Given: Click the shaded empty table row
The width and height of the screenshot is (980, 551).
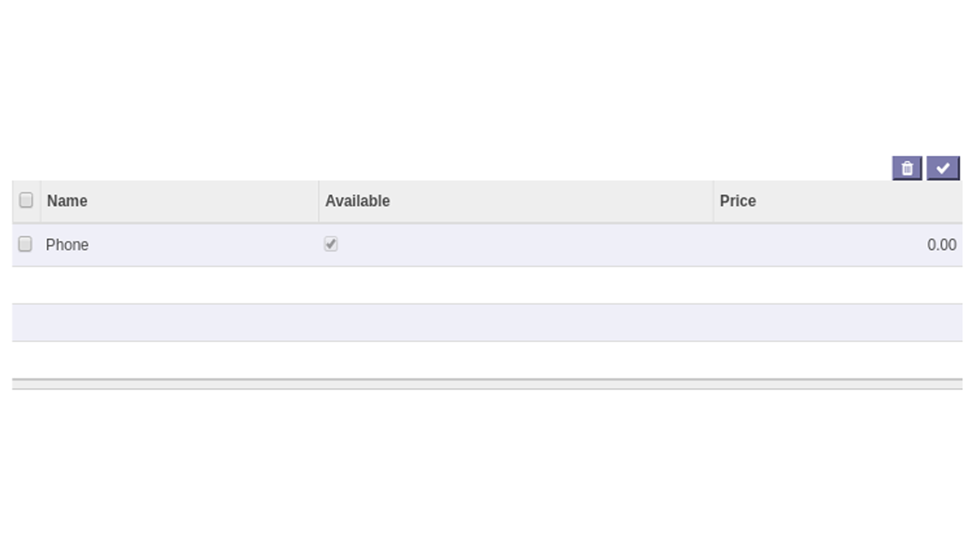Looking at the screenshot, I should point(487,322).
